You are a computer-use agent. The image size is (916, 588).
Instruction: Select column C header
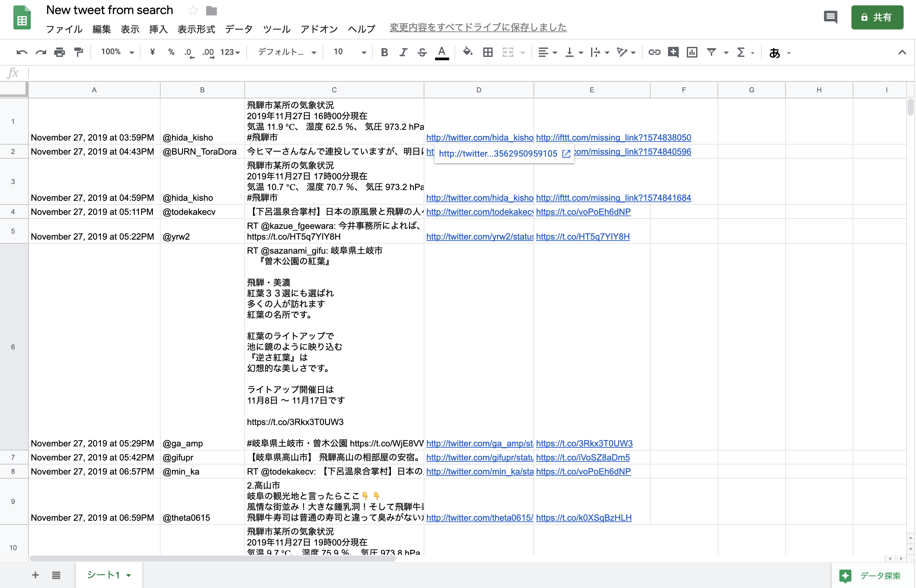click(x=334, y=90)
